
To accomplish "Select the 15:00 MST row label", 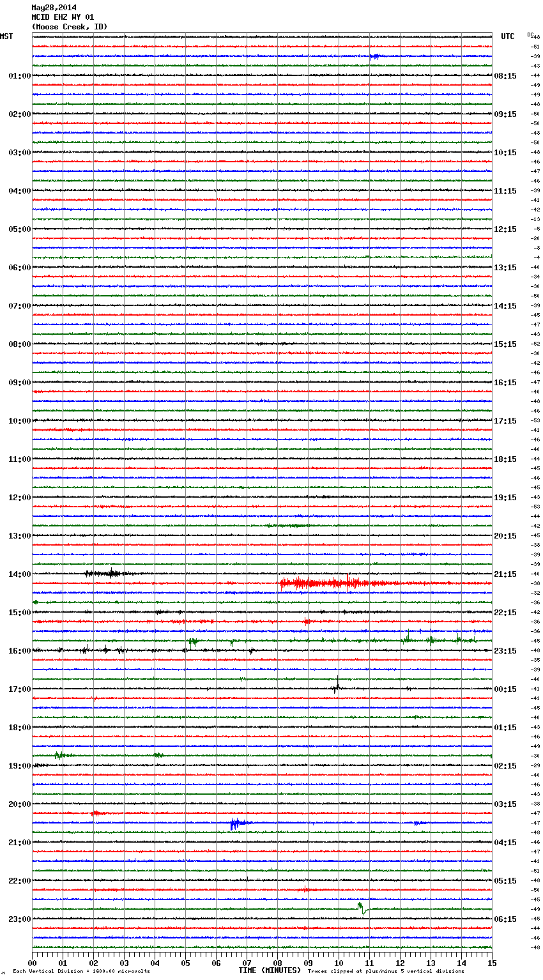I will (x=19, y=613).
